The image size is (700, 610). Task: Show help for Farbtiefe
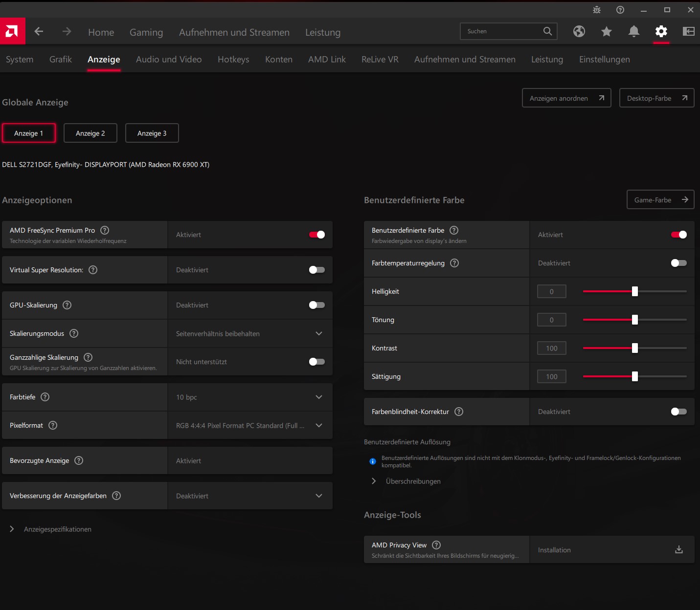(45, 397)
